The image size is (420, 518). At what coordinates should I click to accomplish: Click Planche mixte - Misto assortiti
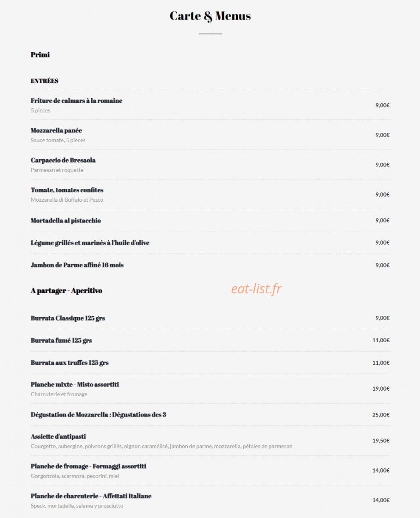[75, 384]
